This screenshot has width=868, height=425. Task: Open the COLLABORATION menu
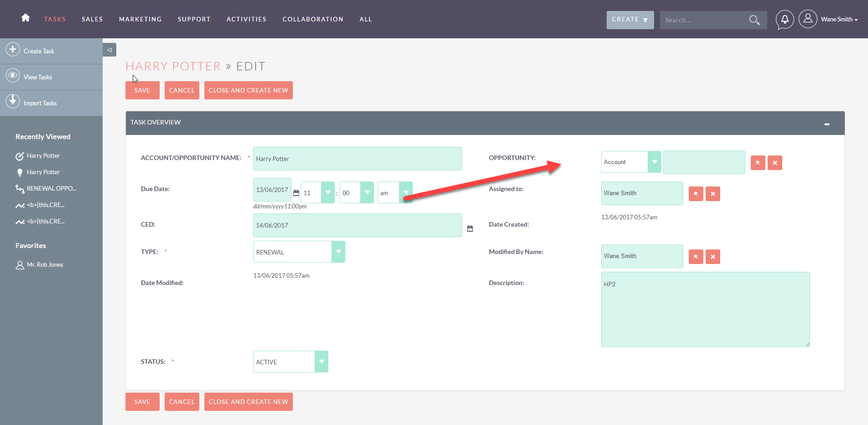coord(313,19)
